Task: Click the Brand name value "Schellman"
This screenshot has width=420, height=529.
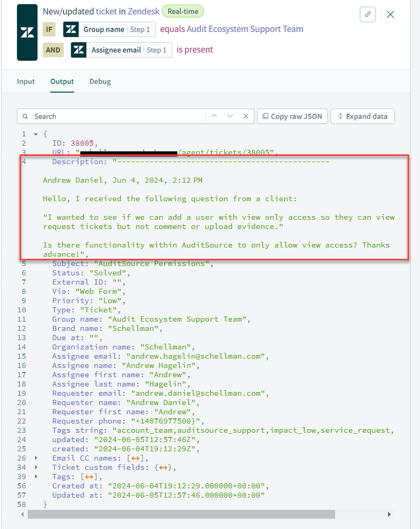Action: click(x=133, y=328)
